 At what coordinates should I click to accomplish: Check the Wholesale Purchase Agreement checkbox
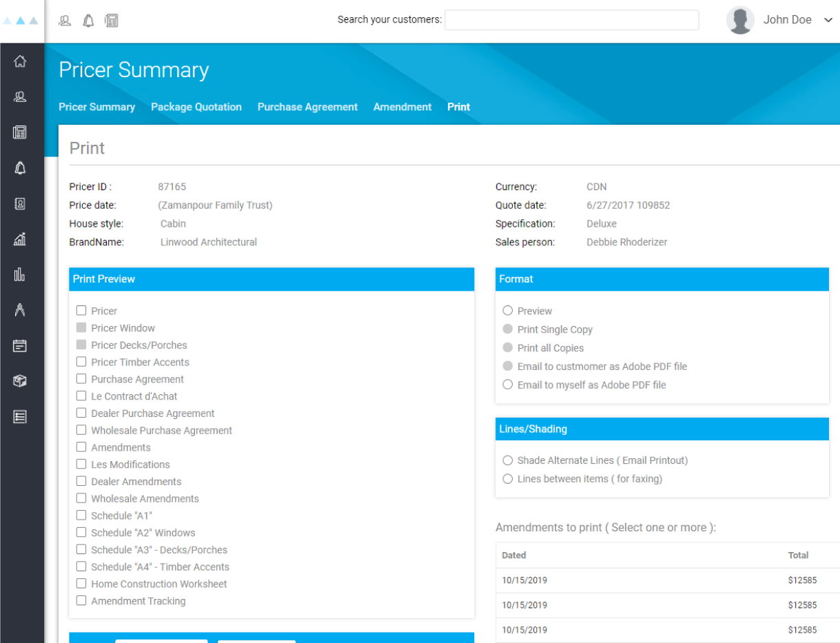pos(81,430)
